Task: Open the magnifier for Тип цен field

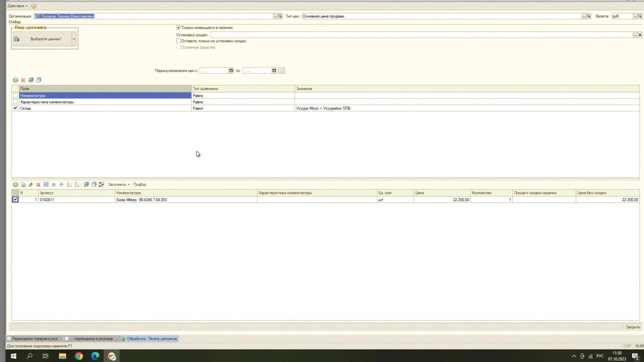Action: click(588, 16)
